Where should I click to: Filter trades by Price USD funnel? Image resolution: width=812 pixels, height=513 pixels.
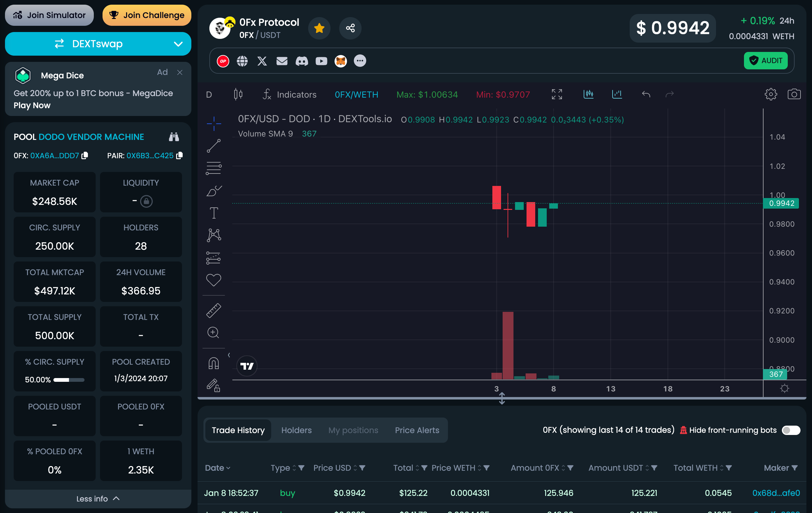362,468
